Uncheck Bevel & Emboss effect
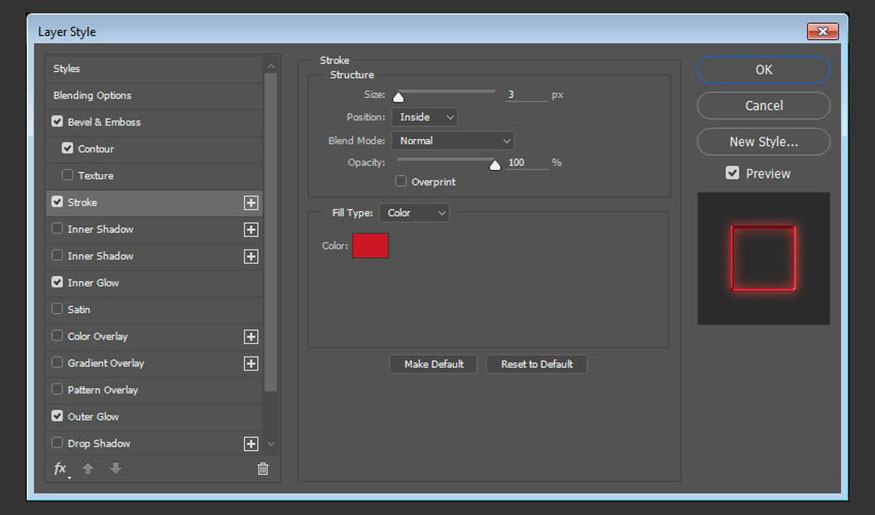Screen dimensions: 875x515 57,121
